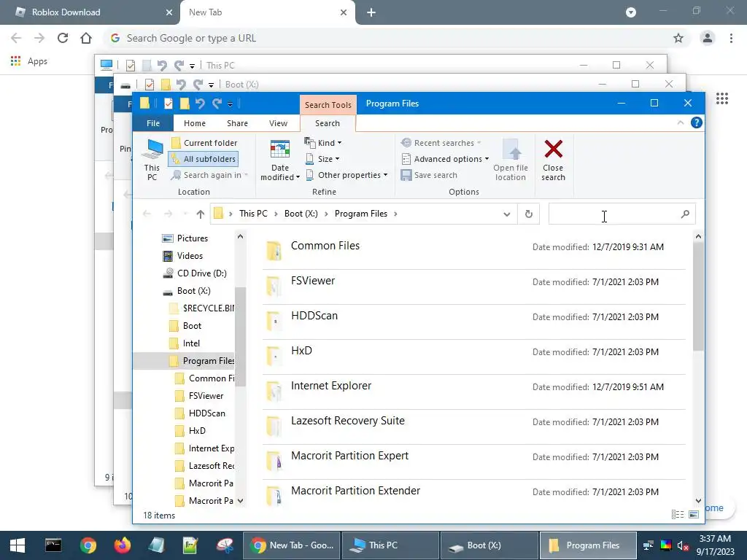Select the Search ribbon tab
Viewport: 747px width, 560px height.
pyautogui.click(x=328, y=123)
